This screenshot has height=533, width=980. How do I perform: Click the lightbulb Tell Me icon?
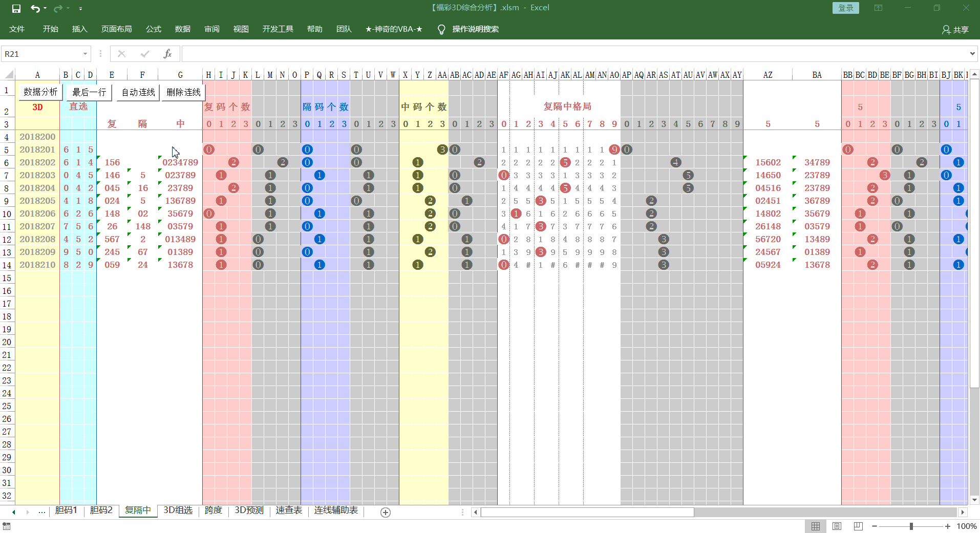point(441,29)
